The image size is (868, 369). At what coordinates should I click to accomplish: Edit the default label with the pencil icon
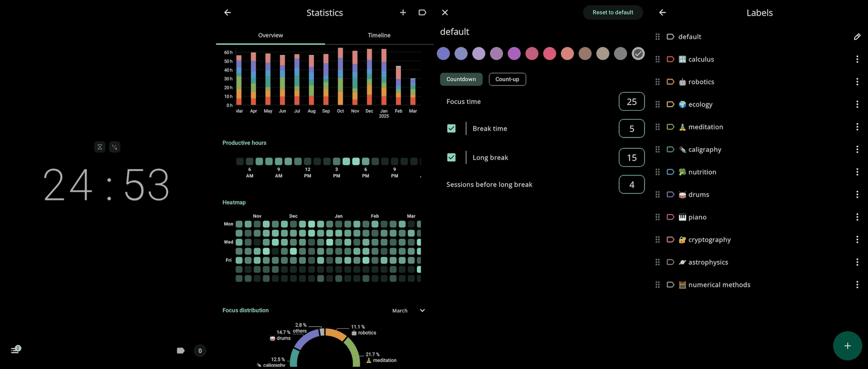click(x=857, y=37)
